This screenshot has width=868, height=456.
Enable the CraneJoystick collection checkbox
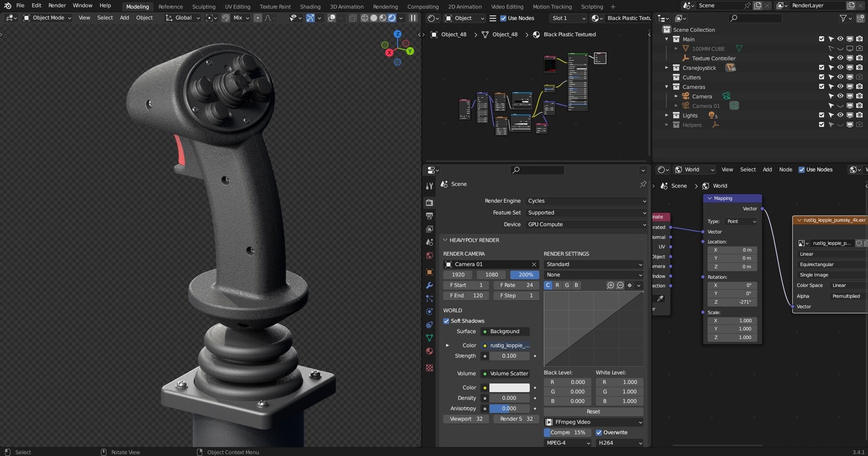coord(821,68)
